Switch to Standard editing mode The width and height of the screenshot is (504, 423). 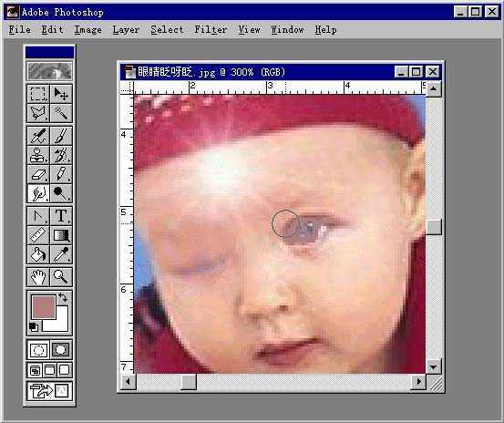pos(38,350)
